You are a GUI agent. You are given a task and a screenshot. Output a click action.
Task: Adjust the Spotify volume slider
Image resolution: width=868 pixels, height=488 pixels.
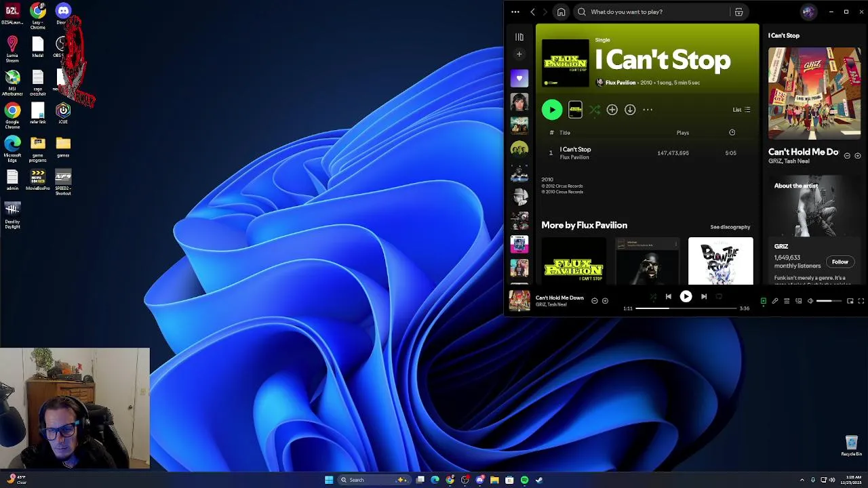coord(829,301)
